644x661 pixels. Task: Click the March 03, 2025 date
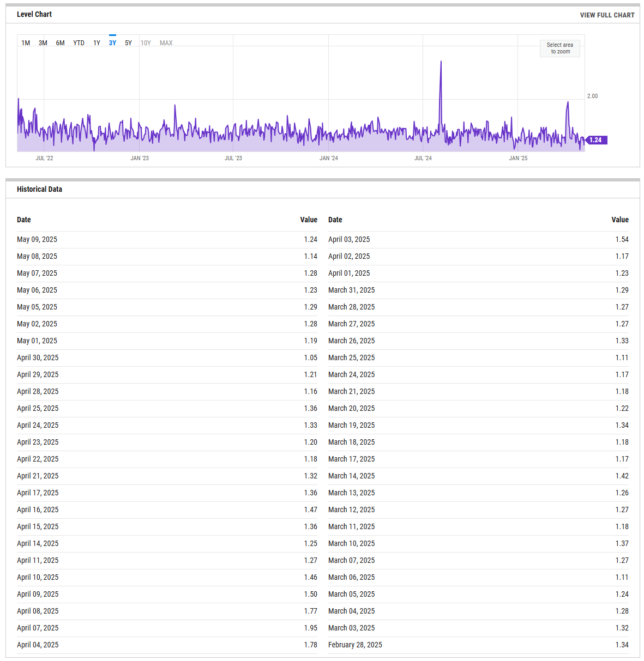(x=352, y=628)
